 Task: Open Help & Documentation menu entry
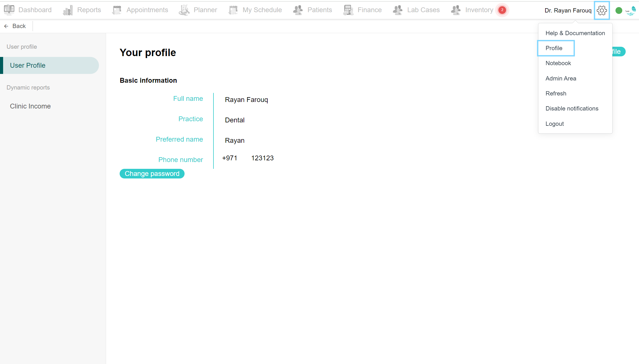[575, 33]
